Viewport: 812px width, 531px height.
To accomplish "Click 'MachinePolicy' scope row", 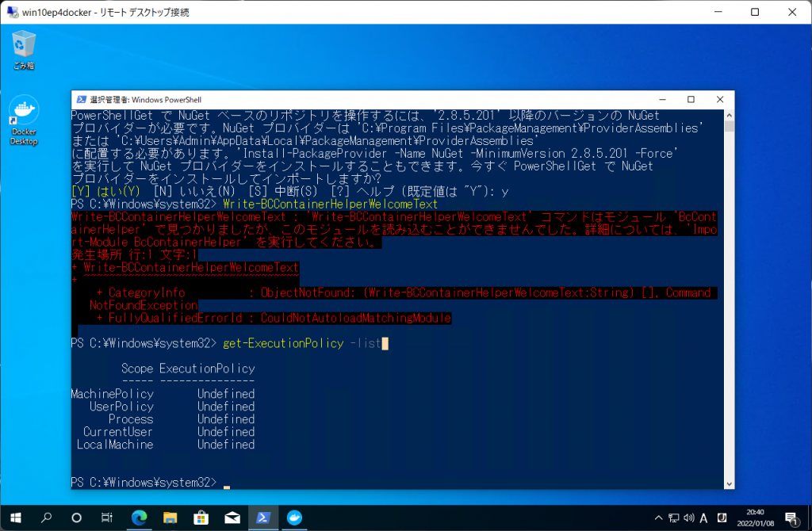I will (163, 394).
